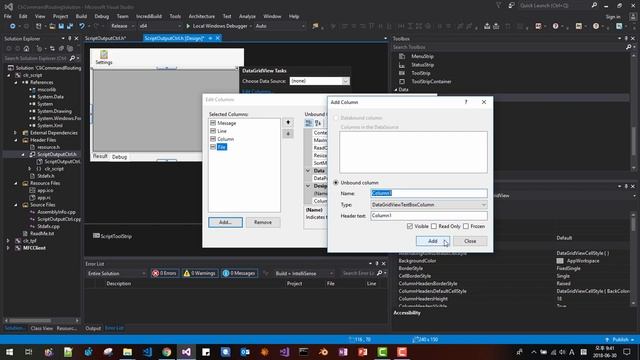Screen dimensions: 640x360
Task: Select the Databound column radio button
Action: pyautogui.click(x=336, y=118)
